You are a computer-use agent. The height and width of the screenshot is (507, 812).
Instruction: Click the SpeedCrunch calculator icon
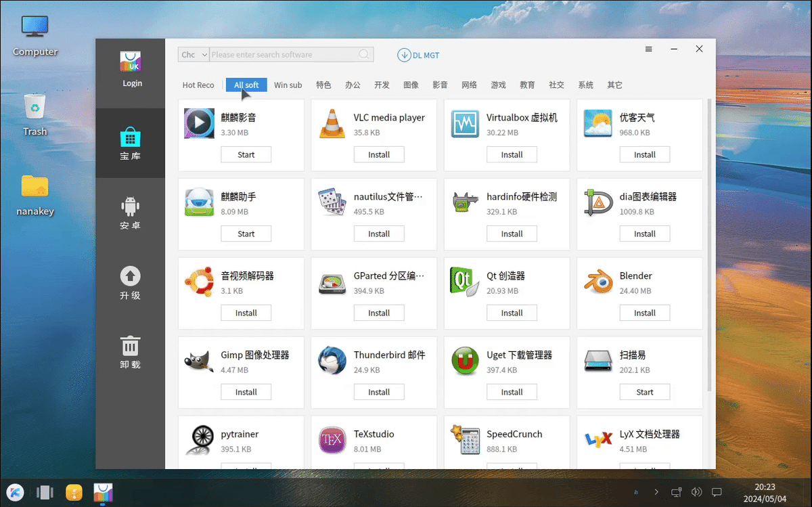pos(465,440)
